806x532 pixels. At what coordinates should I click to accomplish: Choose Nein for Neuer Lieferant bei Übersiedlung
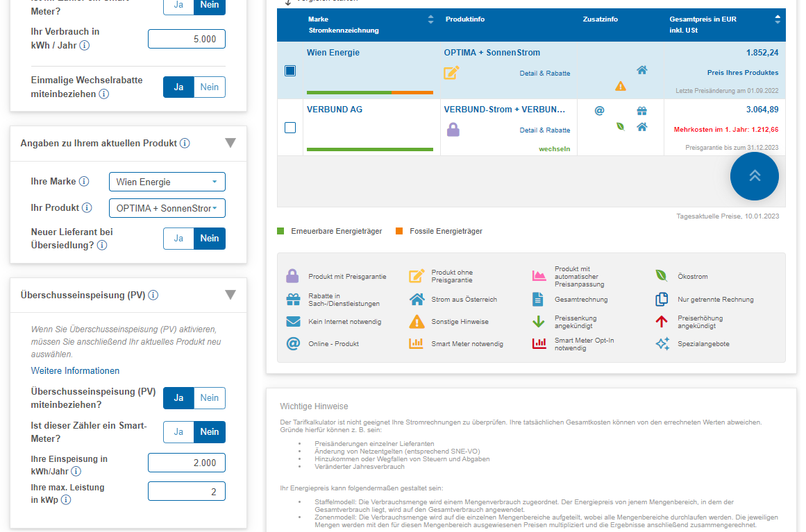pos(210,239)
